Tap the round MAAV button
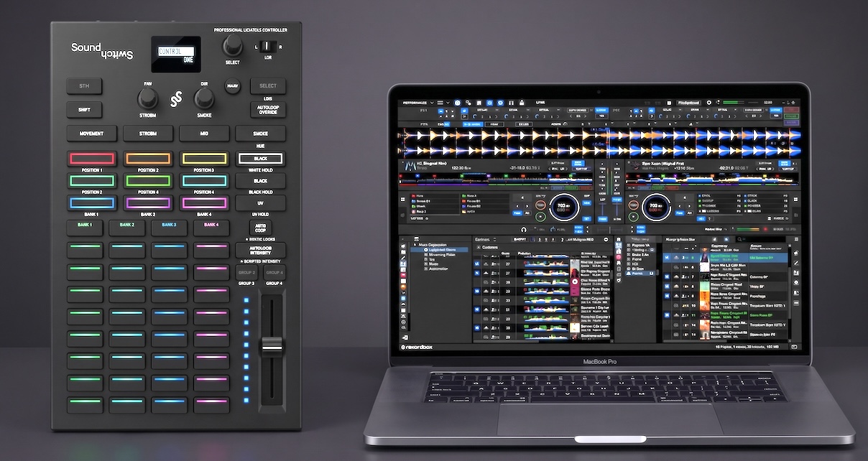This screenshot has height=461, width=868. (x=232, y=86)
